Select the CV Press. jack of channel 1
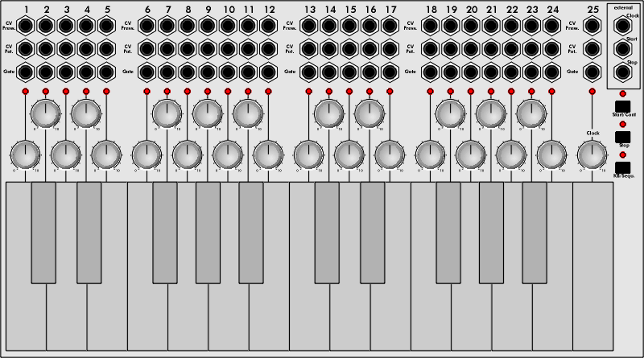 pos(26,25)
